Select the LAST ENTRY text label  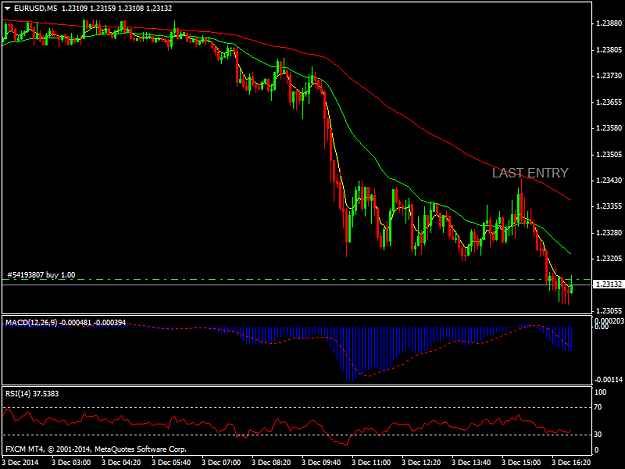[x=530, y=173]
